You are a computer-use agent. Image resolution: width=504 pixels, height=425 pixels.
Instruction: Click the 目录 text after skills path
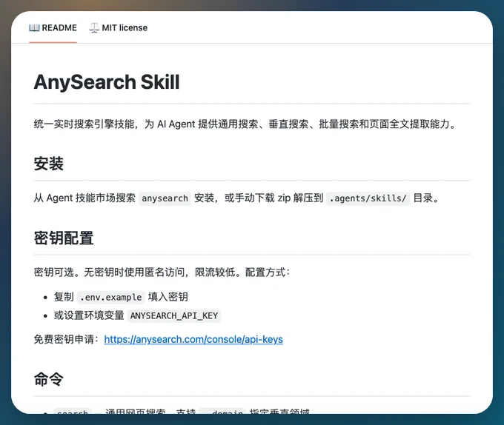click(x=426, y=198)
